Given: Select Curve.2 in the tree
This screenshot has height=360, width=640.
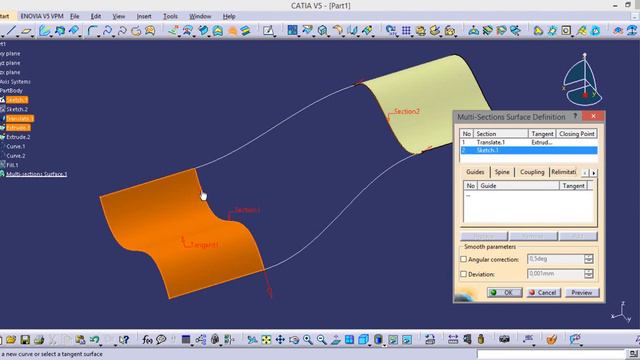Looking at the screenshot, I should (x=16, y=156).
